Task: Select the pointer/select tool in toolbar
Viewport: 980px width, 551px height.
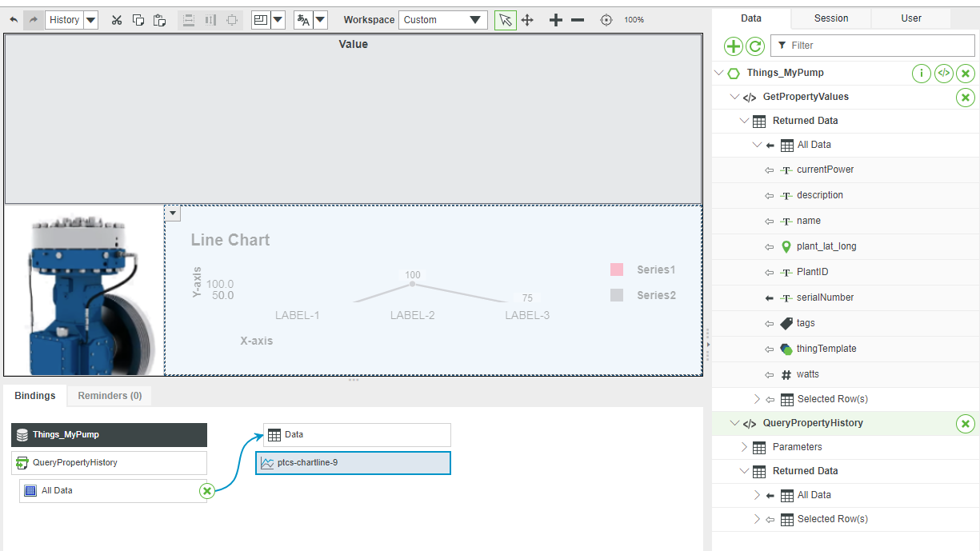Action: (x=505, y=19)
